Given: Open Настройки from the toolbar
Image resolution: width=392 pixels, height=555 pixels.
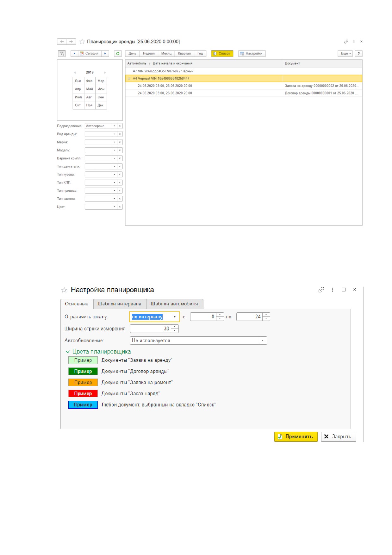Looking at the screenshot, I should 252,54.
